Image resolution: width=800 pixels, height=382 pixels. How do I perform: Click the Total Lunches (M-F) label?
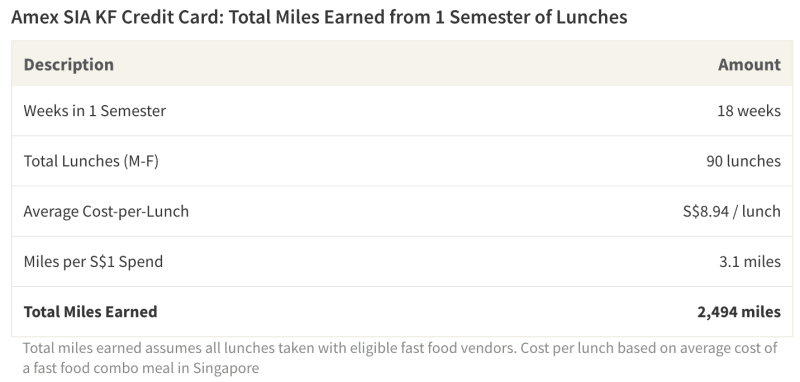91,161
